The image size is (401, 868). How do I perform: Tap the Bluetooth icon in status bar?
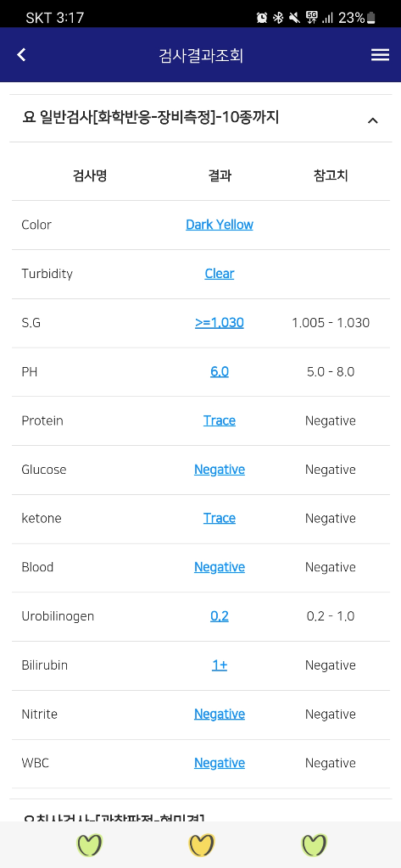pyautogui.click(x=278, y=18)
